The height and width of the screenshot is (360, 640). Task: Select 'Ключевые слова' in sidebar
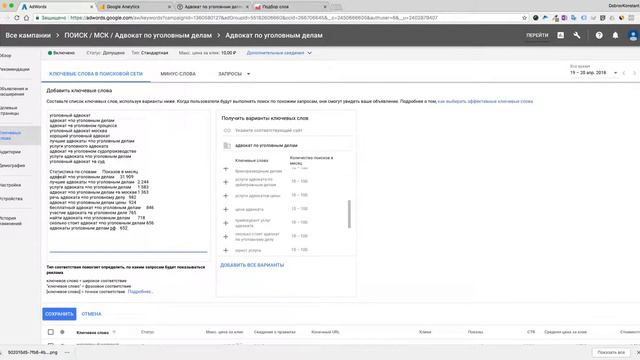(11, 136)
